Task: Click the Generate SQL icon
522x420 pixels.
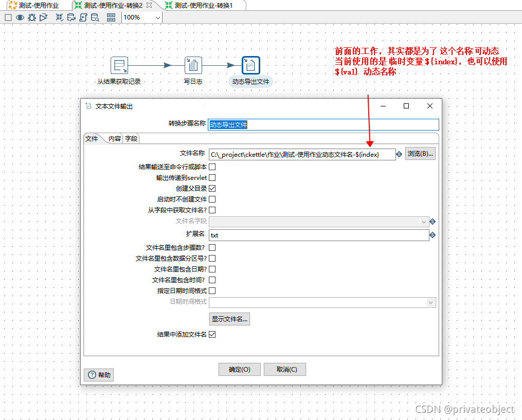Action: coord(82,17)
